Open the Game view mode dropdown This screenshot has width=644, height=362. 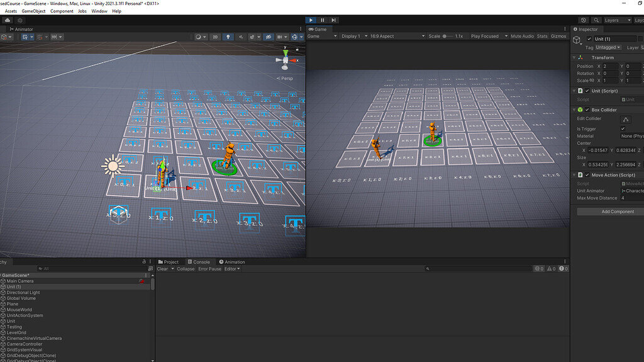point(322,37)
